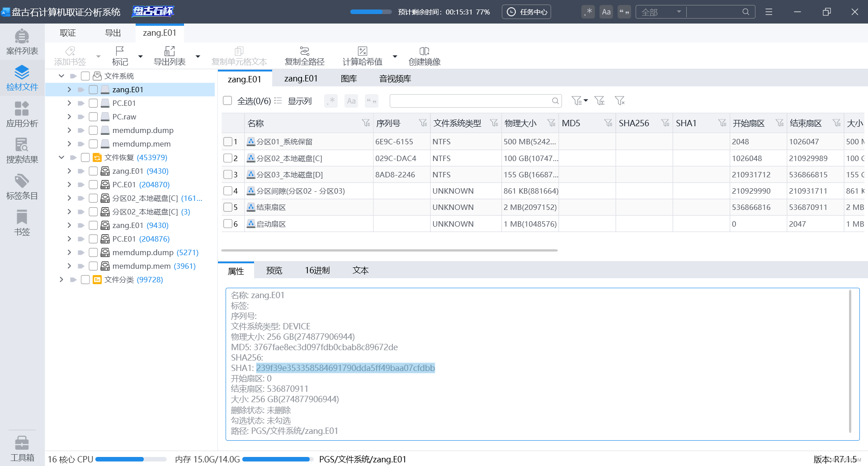This screenshot has width=868, height=466.
Task: Open the 书签 sidebar icon
Action: (22, 223)
